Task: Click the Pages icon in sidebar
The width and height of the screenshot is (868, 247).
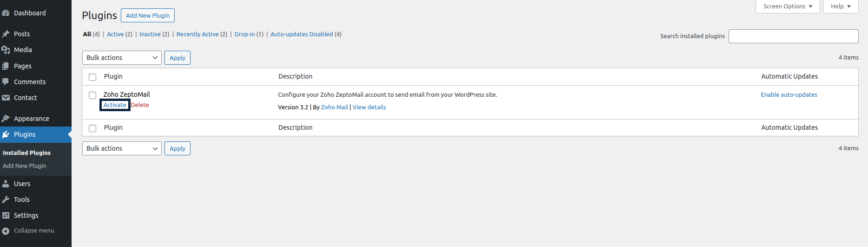Action: pyautogui.click(x=6, y=66)
